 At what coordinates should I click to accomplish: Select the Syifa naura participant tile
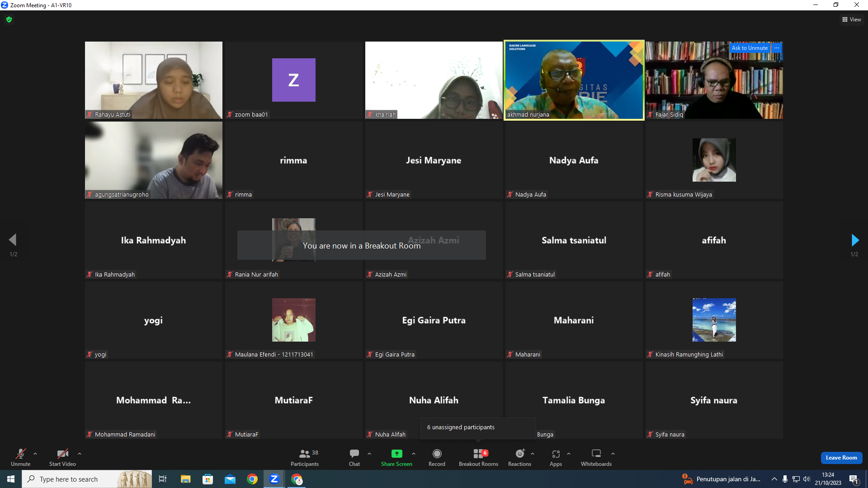[714, 400]
